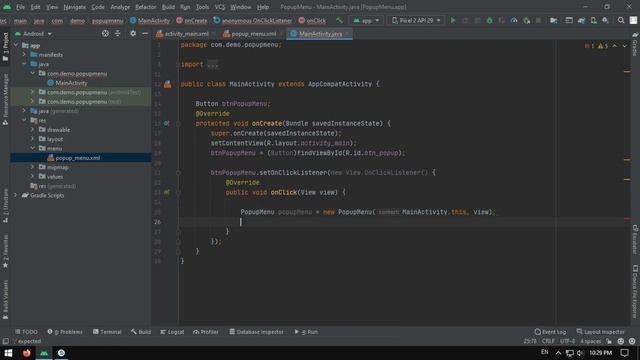This screenshot has height=360, width=640.
Task: Toggle the Emulator side tab at right
Action: (x=635, y=239)
